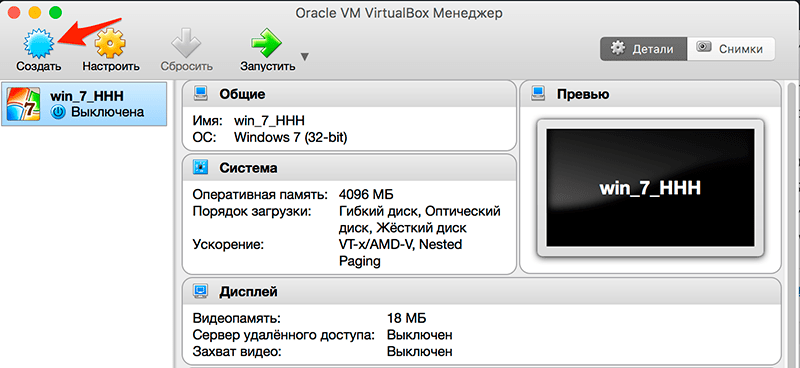Click the green window zoom button

pyautogui.click(x=55, y=12)
